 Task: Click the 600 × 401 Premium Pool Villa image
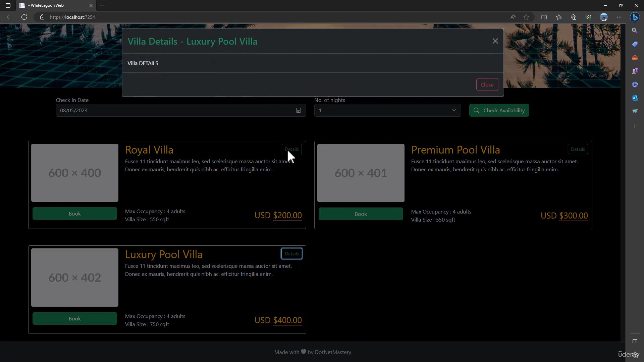361,173
